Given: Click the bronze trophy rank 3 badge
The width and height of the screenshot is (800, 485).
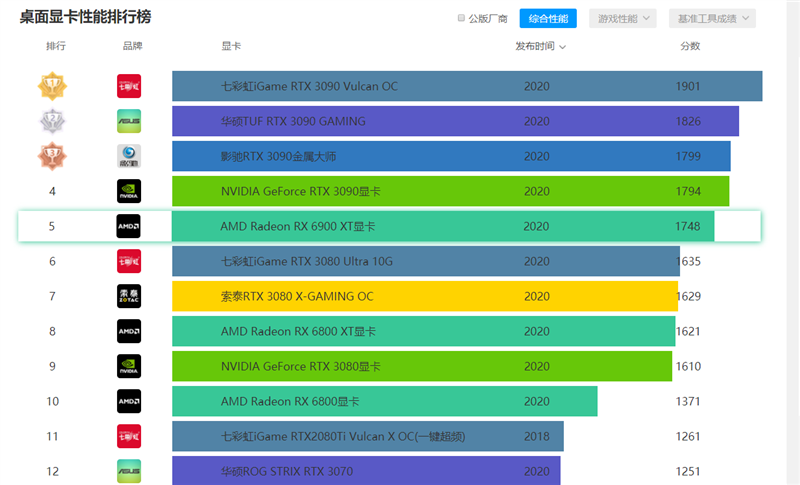Looking at the screenshot, I should [x=52, y=156].
